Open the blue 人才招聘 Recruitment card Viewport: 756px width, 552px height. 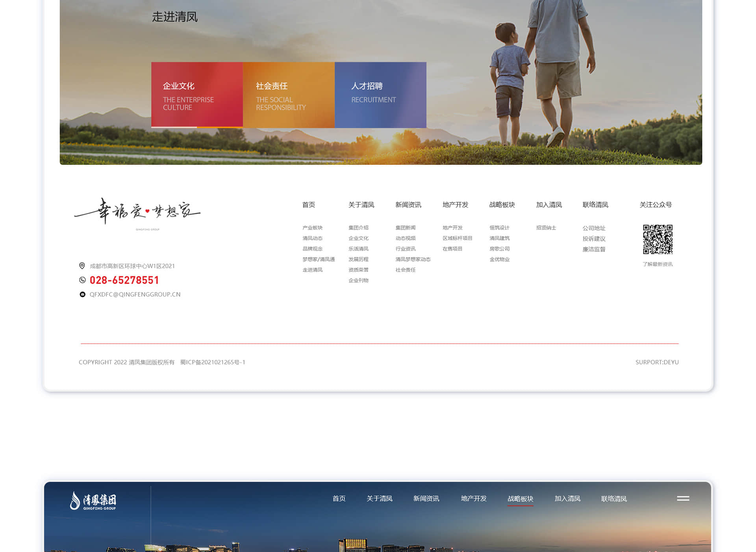point(380,95)
